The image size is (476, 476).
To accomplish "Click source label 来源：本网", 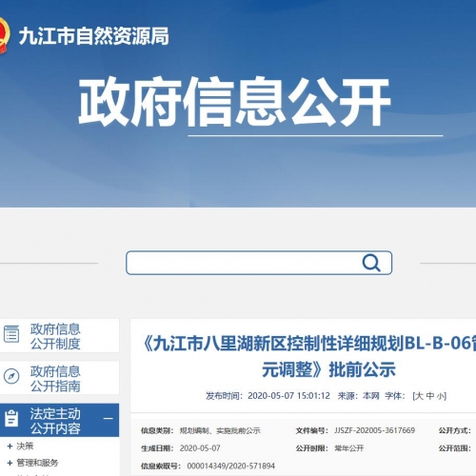I will [x=358, y=396].
